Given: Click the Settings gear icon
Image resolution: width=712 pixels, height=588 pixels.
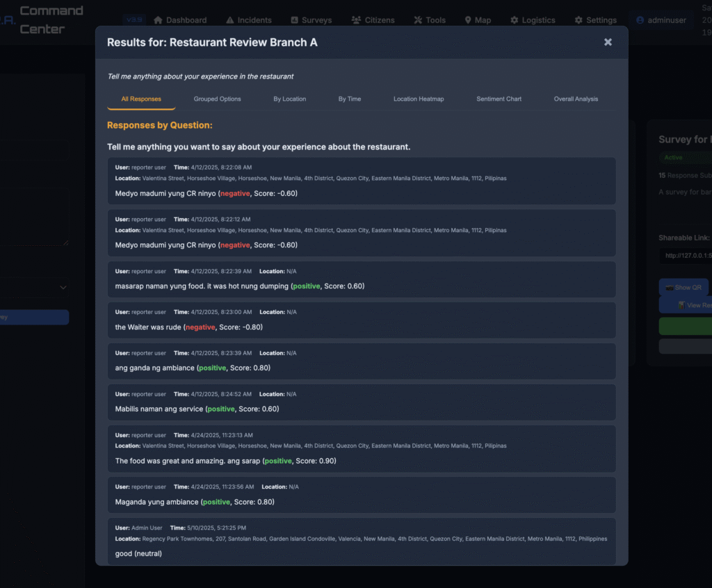Looking at the screenshot, I should point(578,20).
